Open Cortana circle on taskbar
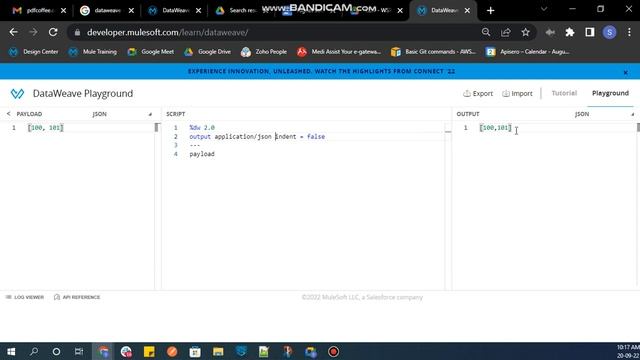The height and width of the screenshot is (360, 640). click(x=56, y=351)
